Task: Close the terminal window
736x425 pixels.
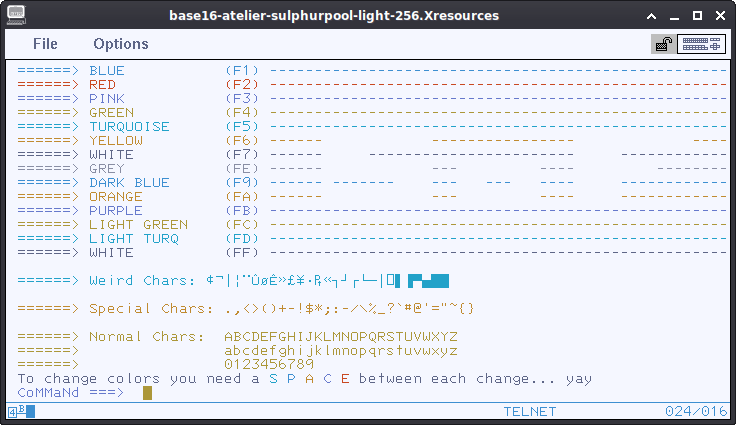Action: [721, 15]
